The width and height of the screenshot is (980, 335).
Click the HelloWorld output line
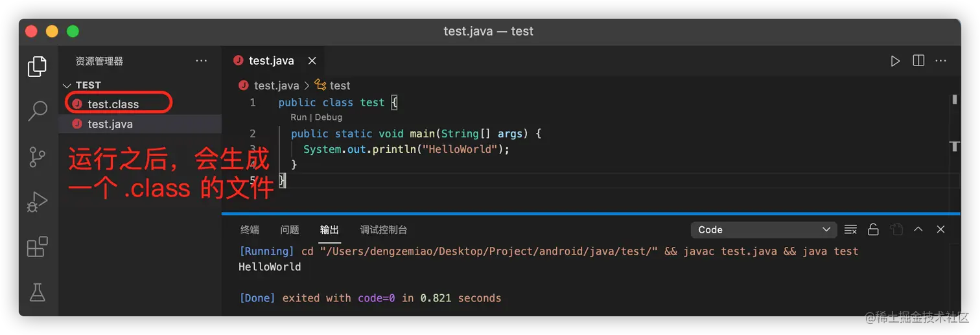(x=270, y=266)
